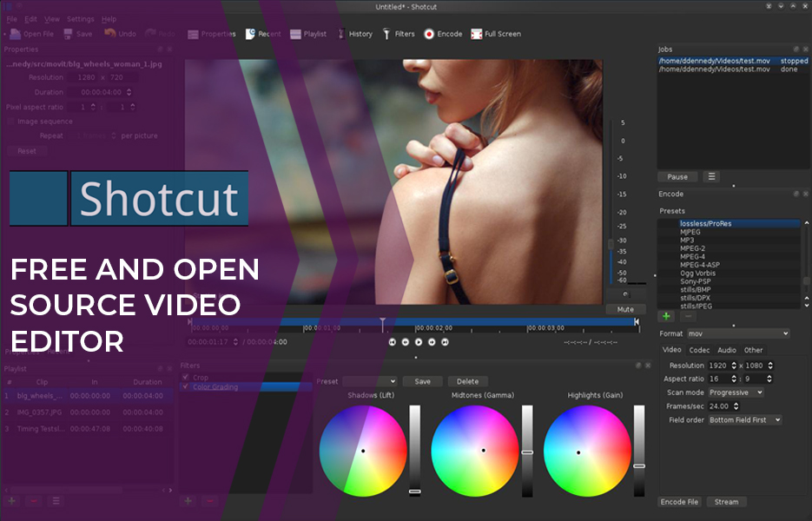Image resolution: width=812 pixels, height=521 pixels.
Task: Open the Settings menu
Action: click(x=80, y=19)
